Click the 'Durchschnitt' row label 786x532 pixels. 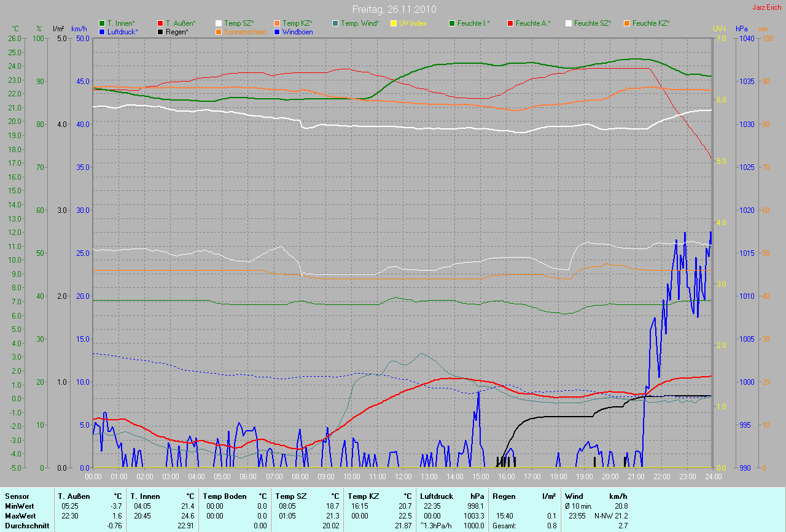click(x=26, y=525)
